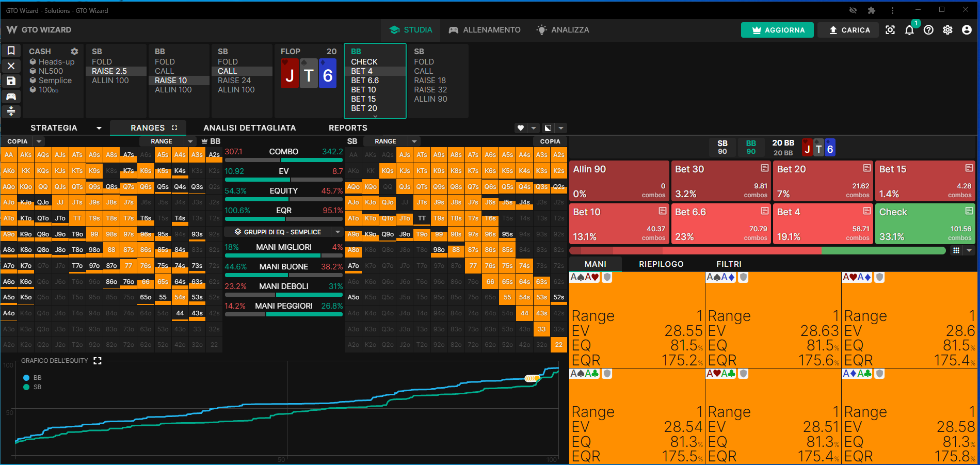Image resolution: width=980 pixels, height=465 pixels.
Task: Open the user account profile icon
Action: (x=967, y=30)
